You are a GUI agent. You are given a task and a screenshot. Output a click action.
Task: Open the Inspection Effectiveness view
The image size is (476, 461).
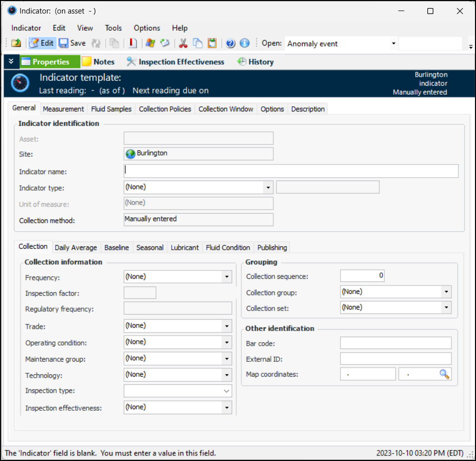coord(175,62)
